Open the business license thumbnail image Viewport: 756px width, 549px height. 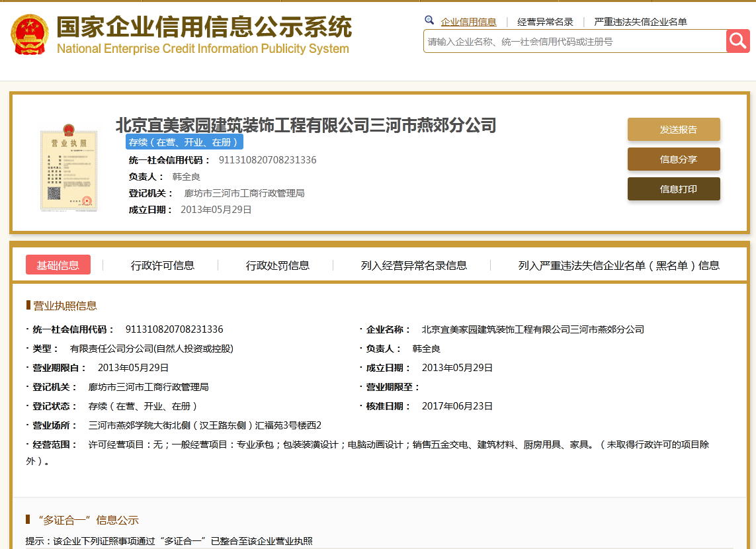point(69,168)
